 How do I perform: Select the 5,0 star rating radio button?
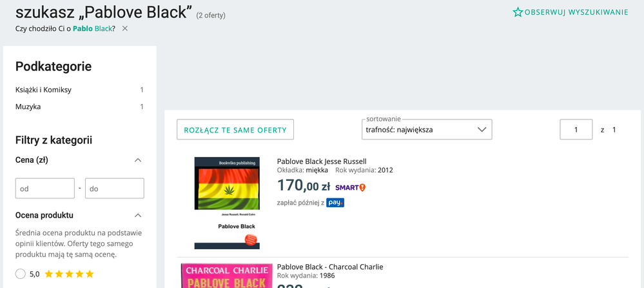21,274
